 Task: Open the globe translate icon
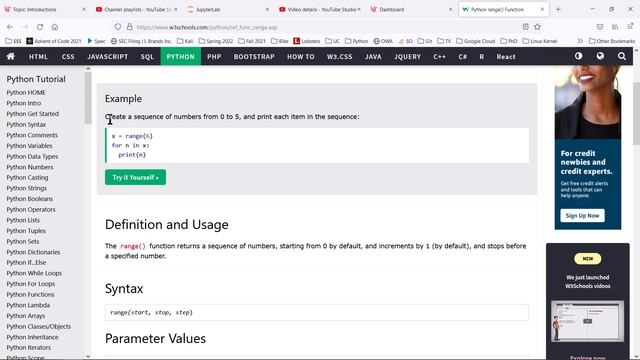click(600, 56)
